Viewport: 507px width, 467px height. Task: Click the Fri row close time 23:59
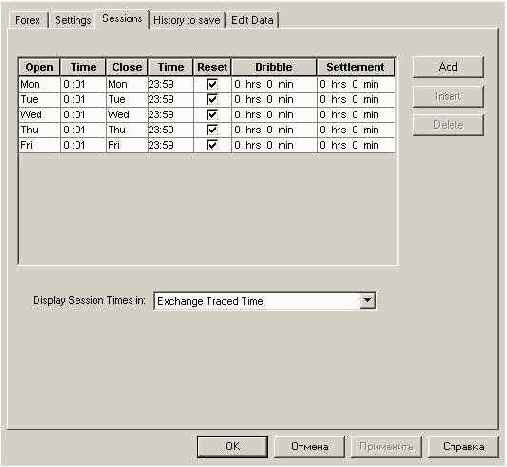click(x=170, y=145)
